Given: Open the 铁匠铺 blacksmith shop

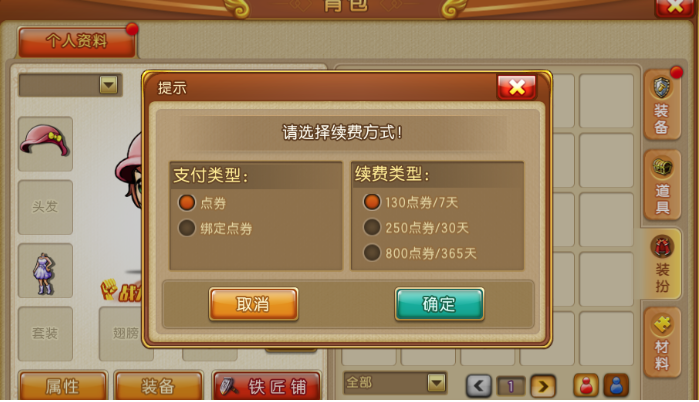Looking at the screenshot, I should point(267,386).
